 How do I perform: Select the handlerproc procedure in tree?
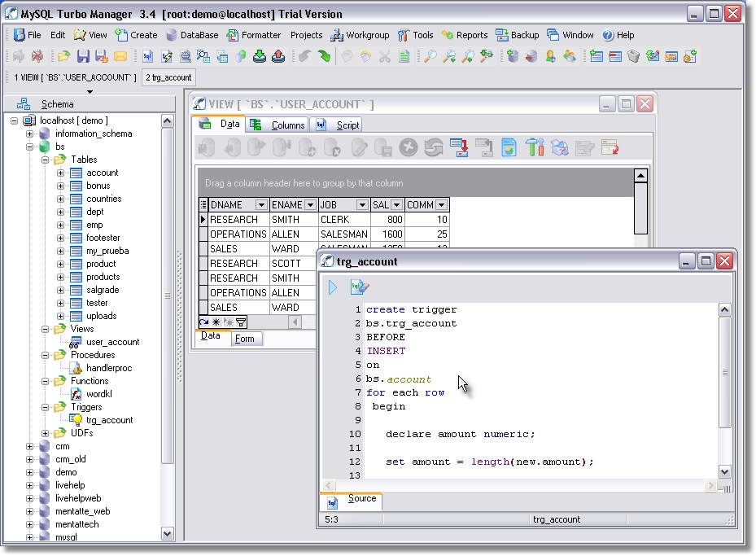pos(109,368)
